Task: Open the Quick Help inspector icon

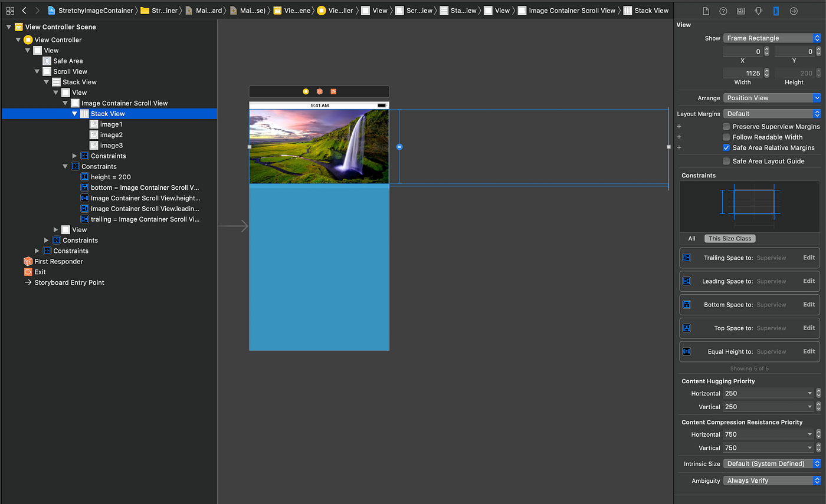Action: coord(723,11)
